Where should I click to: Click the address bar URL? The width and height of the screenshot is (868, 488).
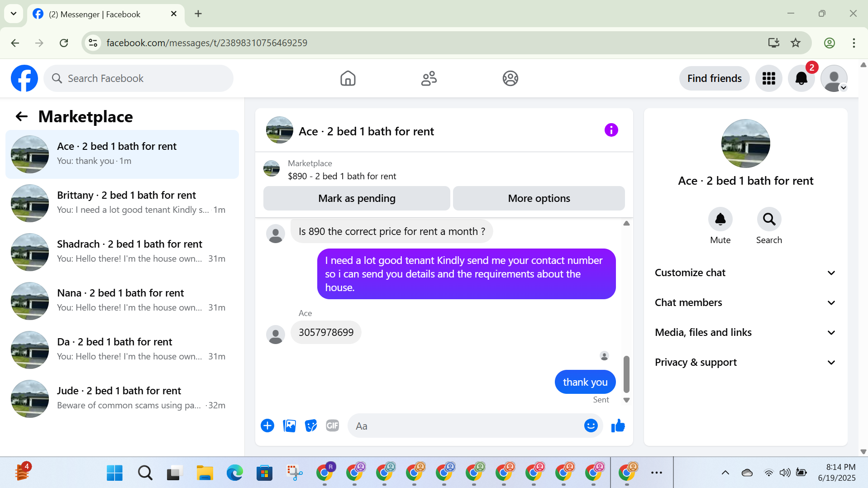[x=207, y=43]
